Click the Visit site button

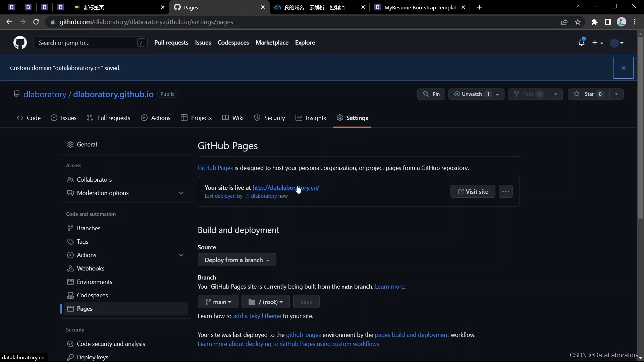473,191
